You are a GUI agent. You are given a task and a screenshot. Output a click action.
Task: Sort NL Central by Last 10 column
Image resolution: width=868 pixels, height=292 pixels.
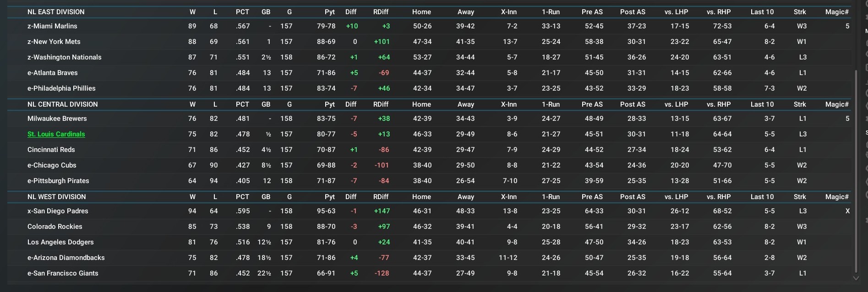pyautogui.click(x=762, y=104)
